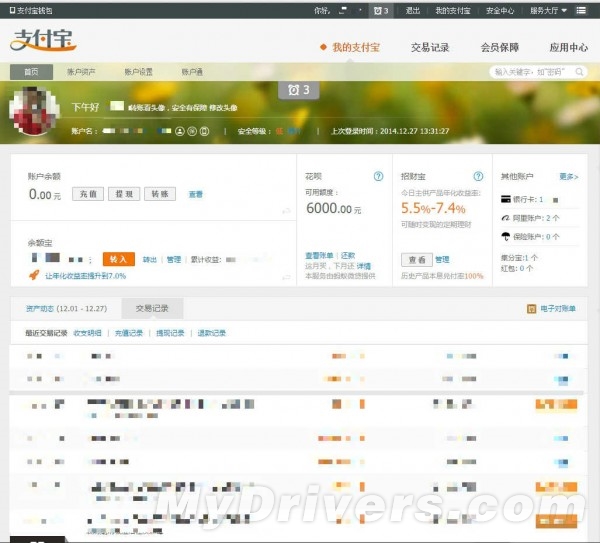Screen dimensions: 600x543
Task: Click the electronic statement icon beside 电子对账单
Action: [x=532, y=308]
